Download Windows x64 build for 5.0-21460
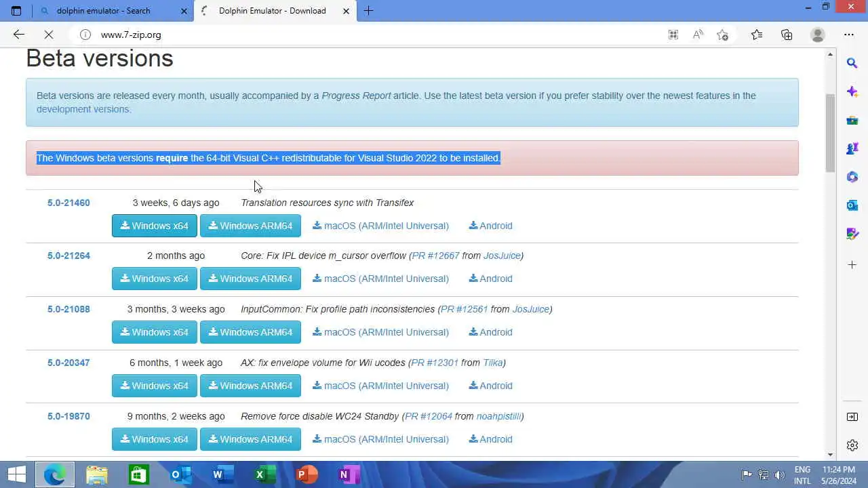 [155, 226]
